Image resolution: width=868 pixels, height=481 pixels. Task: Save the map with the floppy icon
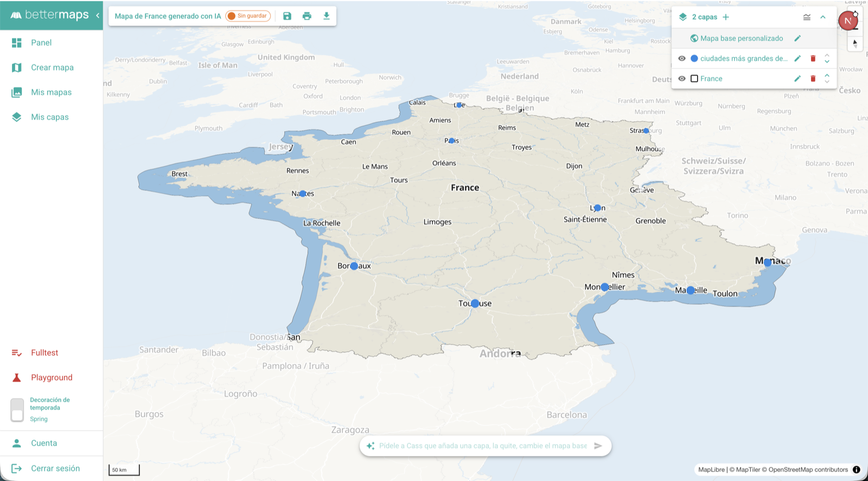pos(288,16)
